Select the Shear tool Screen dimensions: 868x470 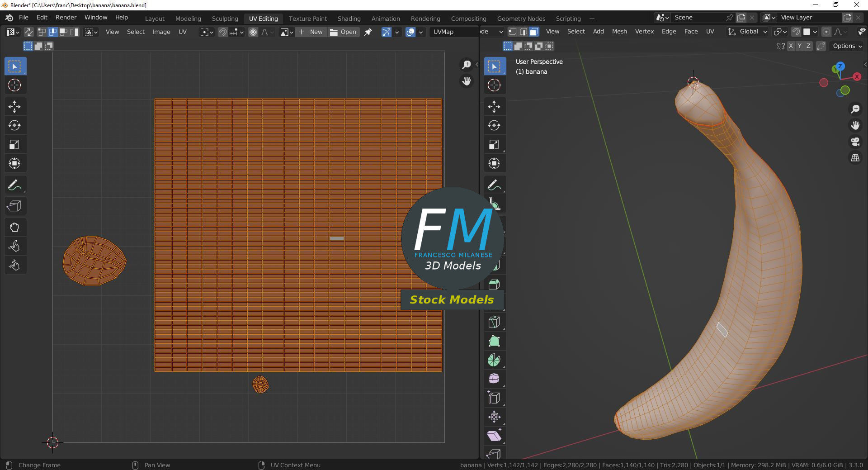tap(494, 436)
